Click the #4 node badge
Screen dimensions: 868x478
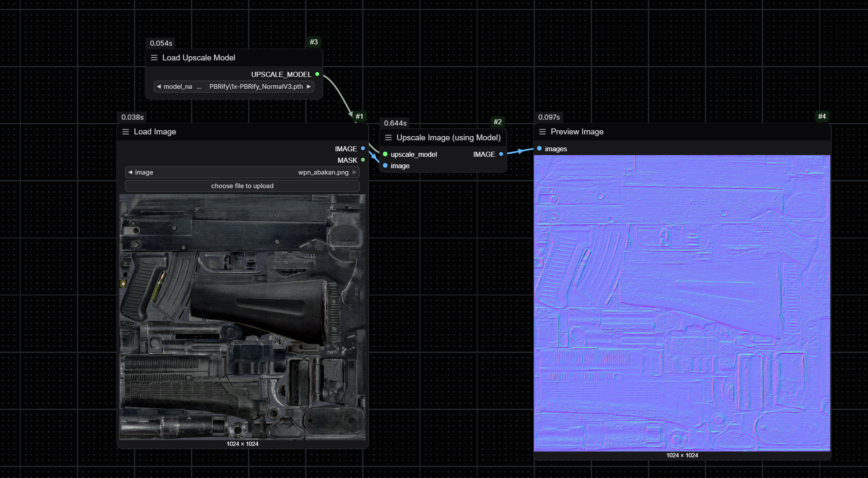point(822,116)
